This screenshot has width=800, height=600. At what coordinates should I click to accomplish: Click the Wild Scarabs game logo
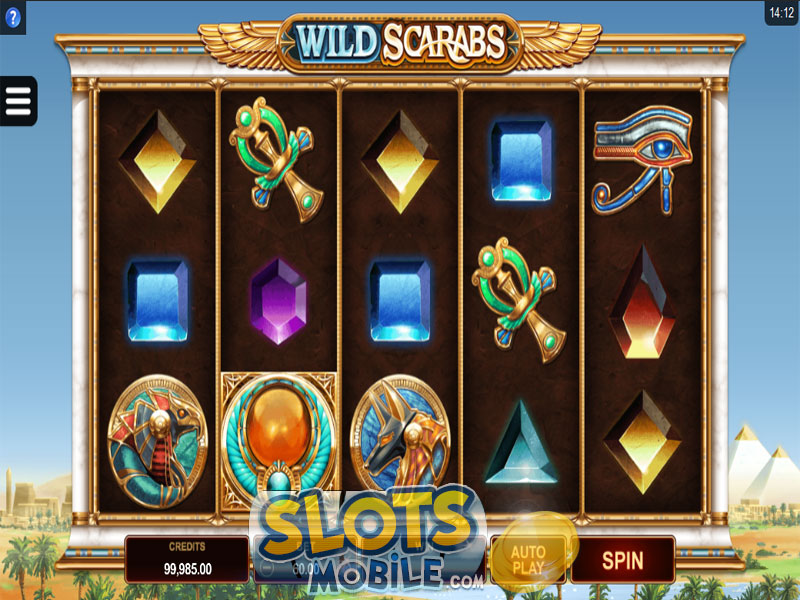[x=401, y=43]
